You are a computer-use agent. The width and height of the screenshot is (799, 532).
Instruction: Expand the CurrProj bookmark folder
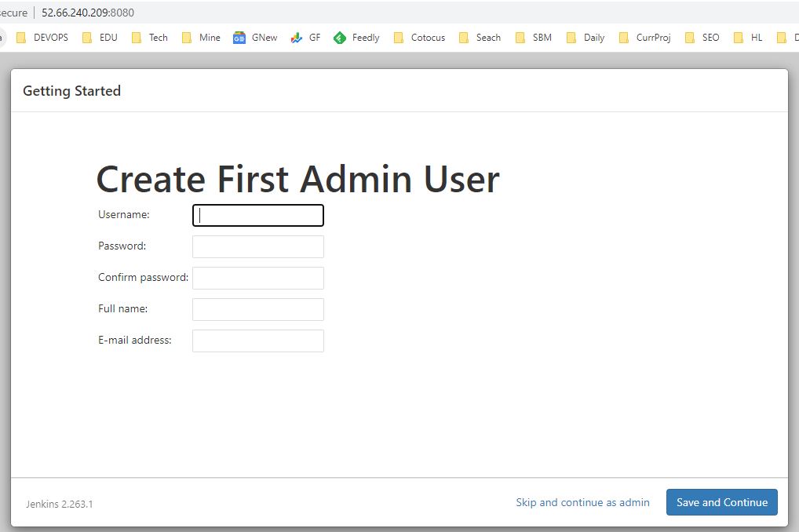tap(644, 38)
